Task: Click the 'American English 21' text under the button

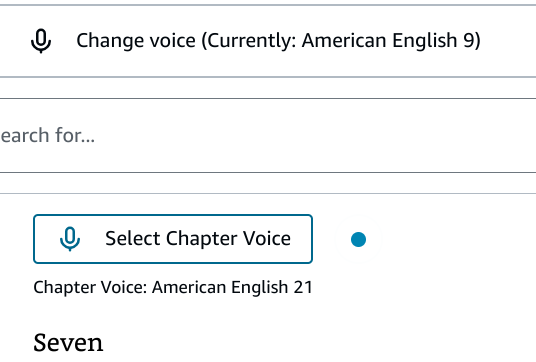Action: pyautogui.click(x=232, y=287)
